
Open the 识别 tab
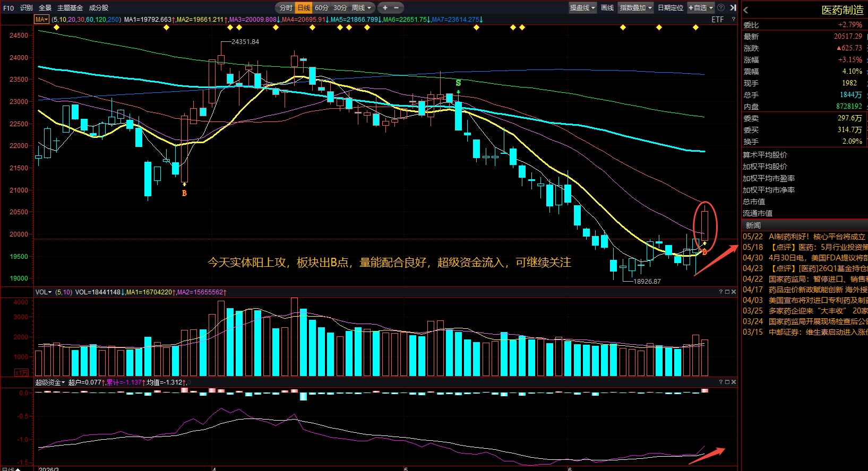point(27,8)
